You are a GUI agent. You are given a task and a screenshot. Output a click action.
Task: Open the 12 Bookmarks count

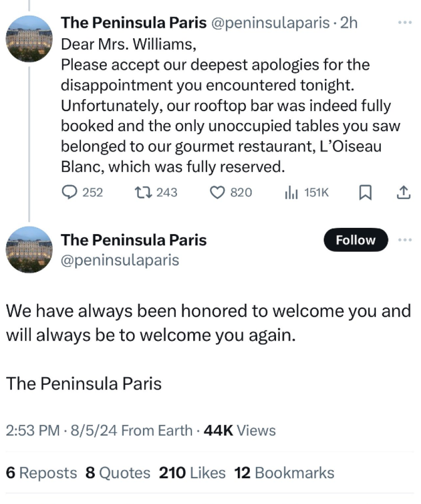(x=284, y=473)
